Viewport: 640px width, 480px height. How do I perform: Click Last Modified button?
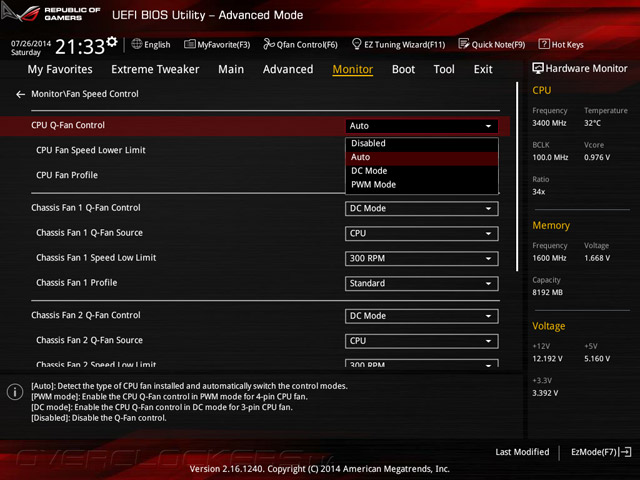point(522,452)
